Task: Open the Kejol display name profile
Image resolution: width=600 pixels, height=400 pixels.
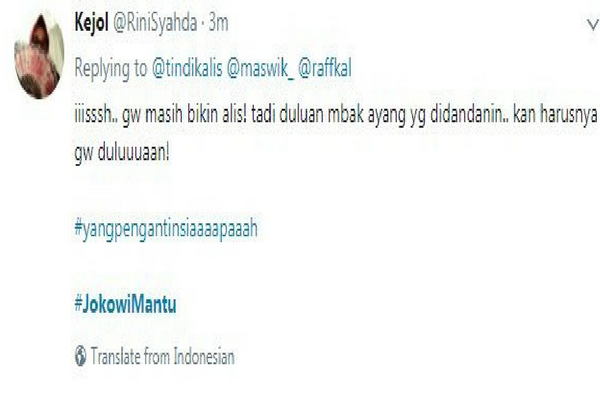Action: tap(91, 23)
